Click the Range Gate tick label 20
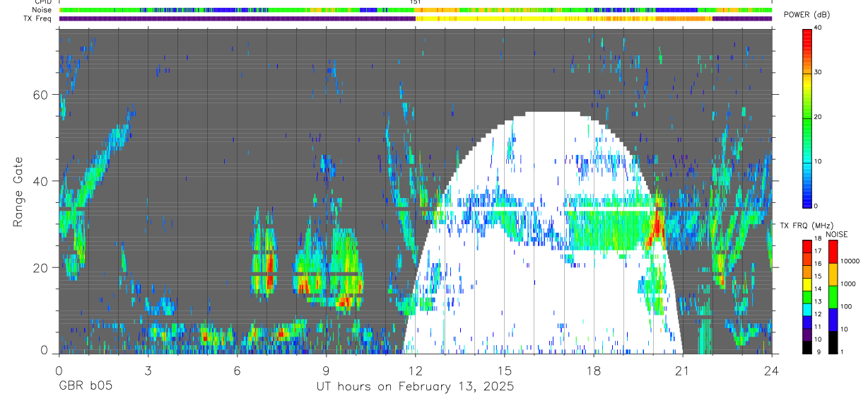The height and width of the screenshot is (401, 868). coord(41,267)
